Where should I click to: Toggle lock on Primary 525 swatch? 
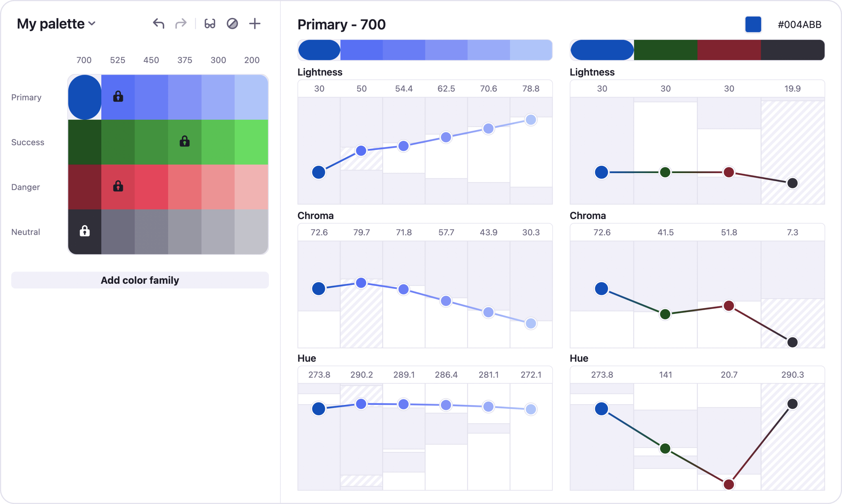point(118,97)
